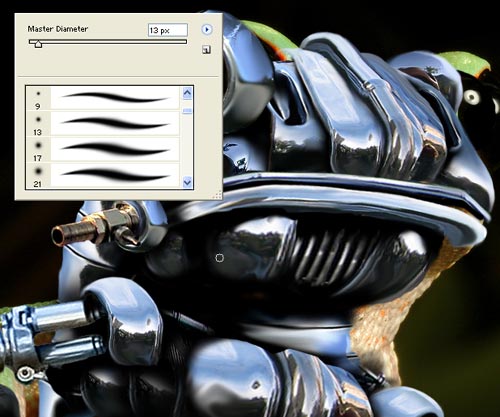Click the right end of the diameter slider track
This screenshot has width=500, height=417.
pyautogui.click(x=185, y=42)
